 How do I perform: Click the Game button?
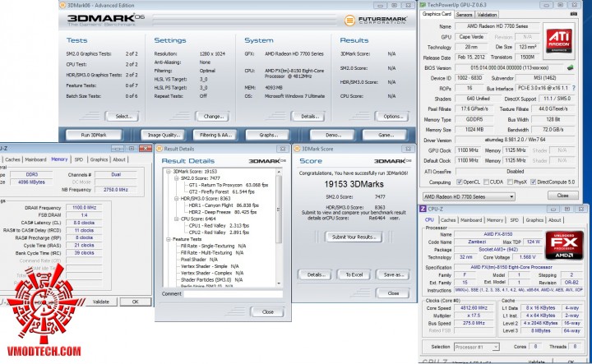pos(385,135)
